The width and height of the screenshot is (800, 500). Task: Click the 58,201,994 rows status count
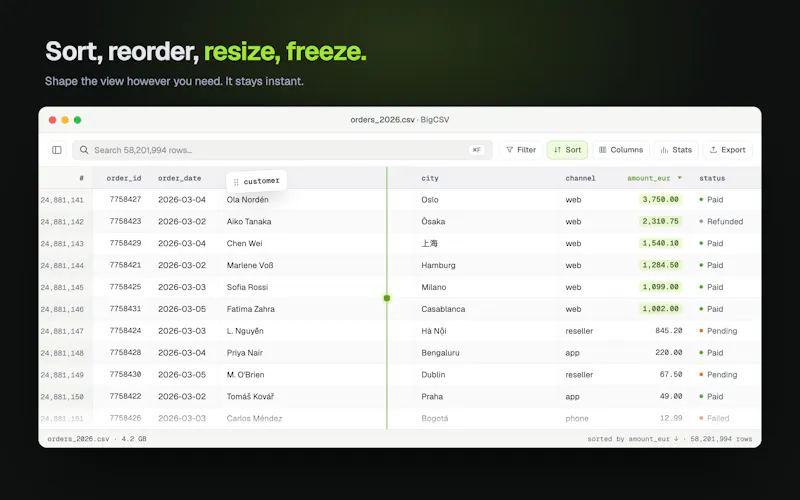point(721,439)
